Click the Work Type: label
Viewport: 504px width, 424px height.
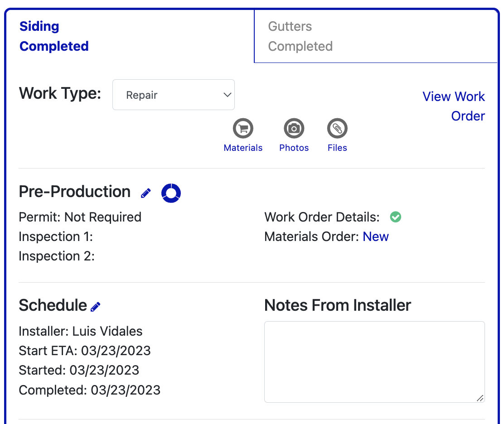tap(60, 94)
